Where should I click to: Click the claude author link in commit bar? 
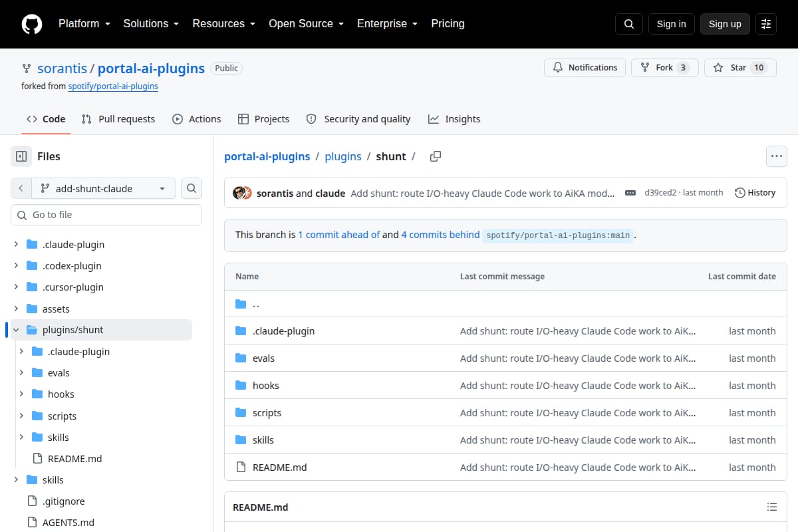click(x=330, y=194)
